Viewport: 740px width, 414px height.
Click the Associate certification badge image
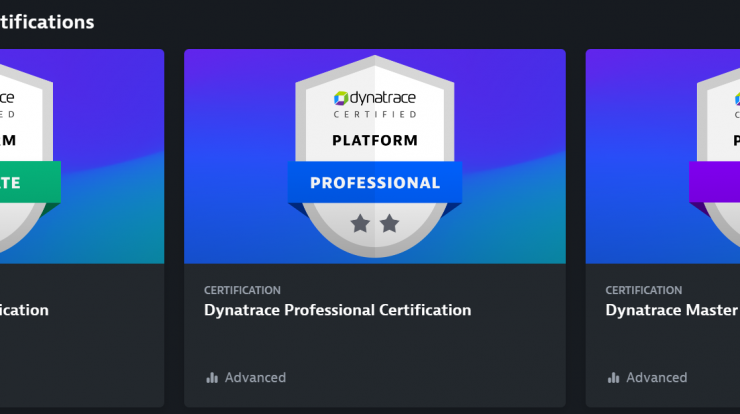tap(82, 156)
